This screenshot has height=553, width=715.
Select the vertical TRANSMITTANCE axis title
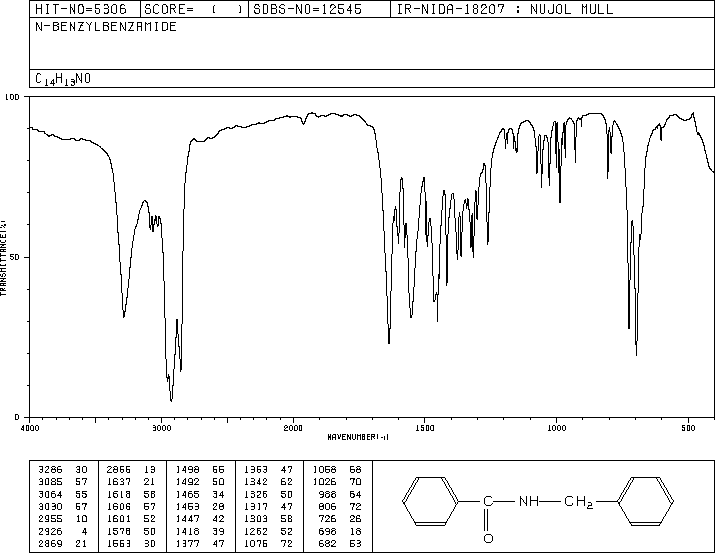click(x=3, y=258)
